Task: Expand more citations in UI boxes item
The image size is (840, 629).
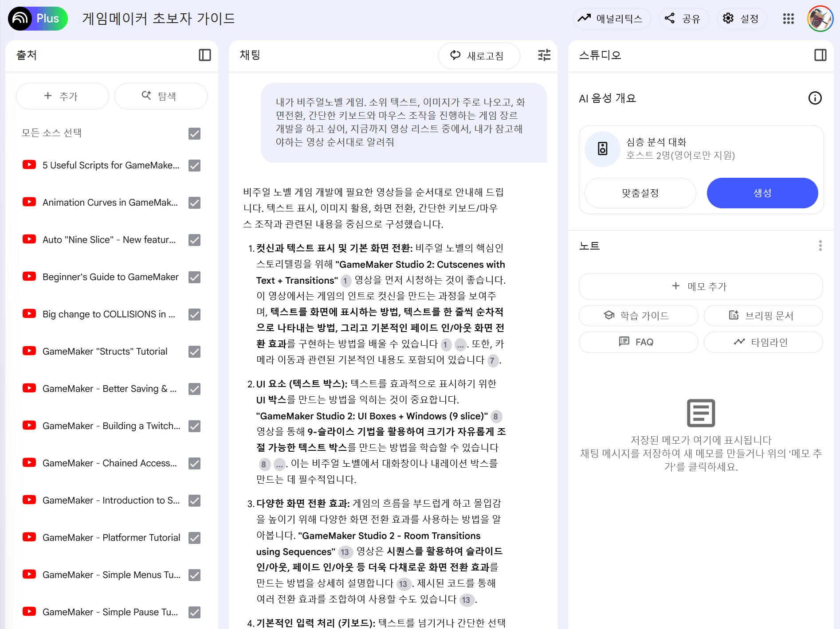Action: coord(279,465)
